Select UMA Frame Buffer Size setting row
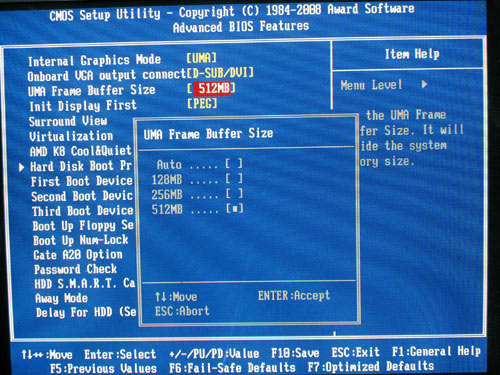The width and height of the screenshot is (500, 375). (92, 90)
